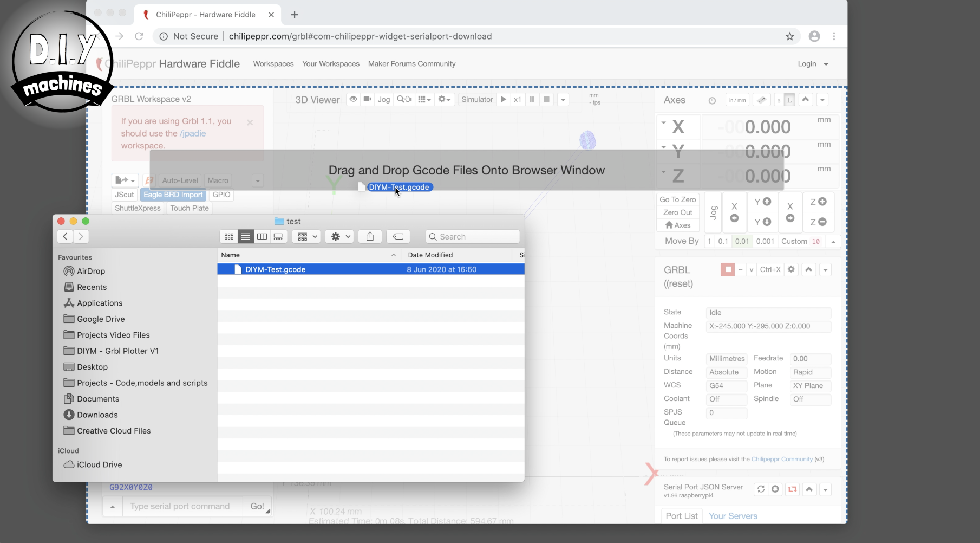The height and width of the screenshot is (543, 980).
Task: Open the GRBL gear settings icon
Action: click(791, 269)
